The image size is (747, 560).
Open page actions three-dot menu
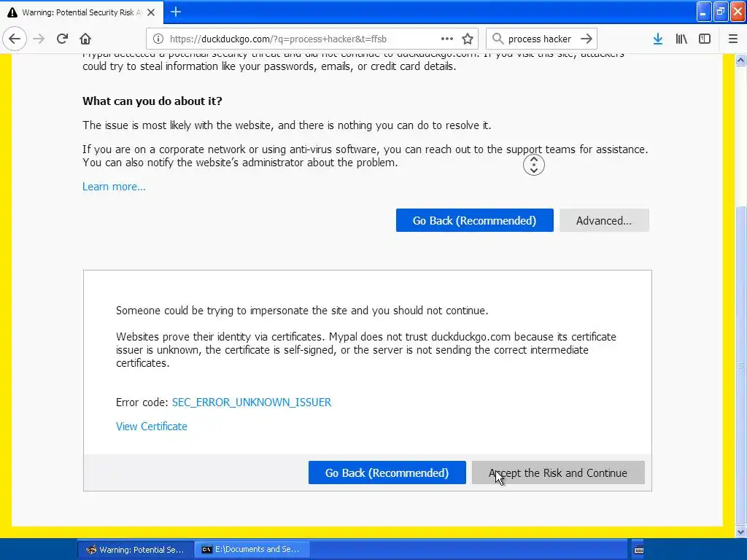pos(447,39)
